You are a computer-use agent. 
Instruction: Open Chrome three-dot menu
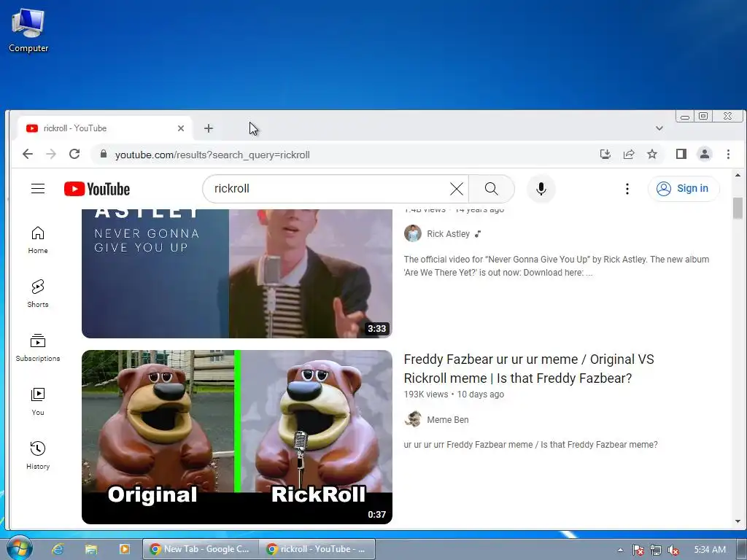tap(728, 154)
